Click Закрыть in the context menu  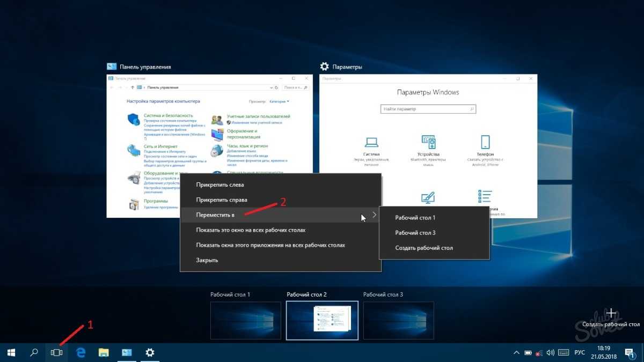point(207,260)
